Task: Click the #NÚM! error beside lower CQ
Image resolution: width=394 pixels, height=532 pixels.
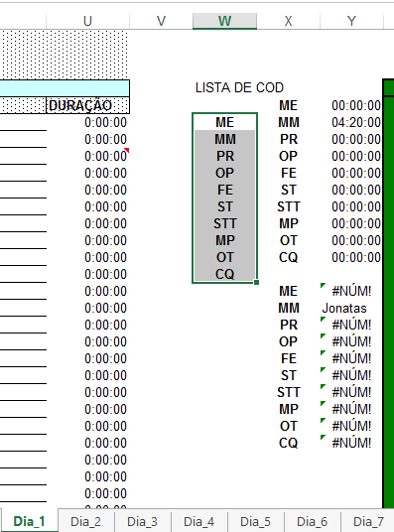Action: [351, 443]
